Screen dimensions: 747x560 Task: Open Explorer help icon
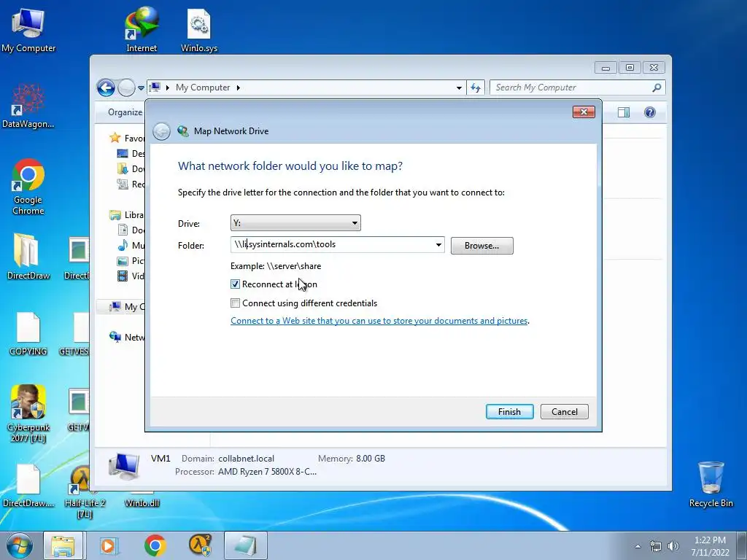tap(650, 112)
